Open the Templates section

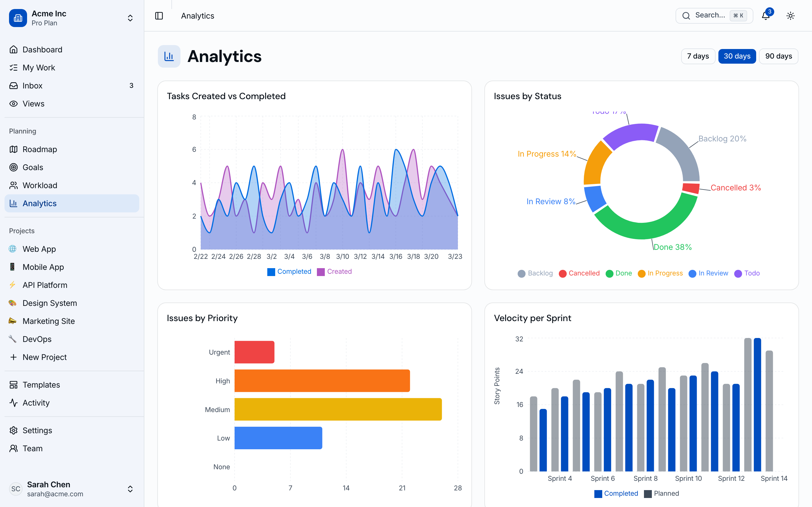click(x=41, y=384)
